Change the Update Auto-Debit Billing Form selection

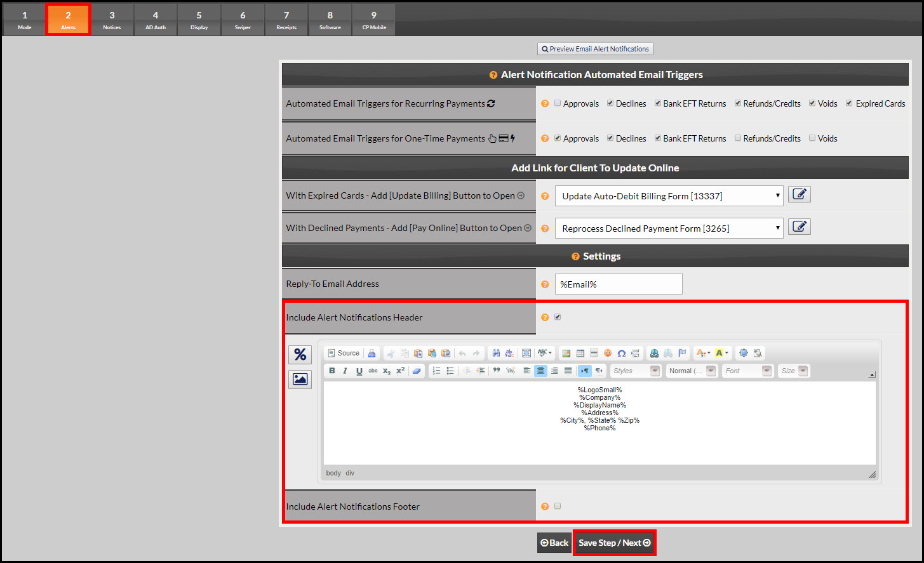669,195
